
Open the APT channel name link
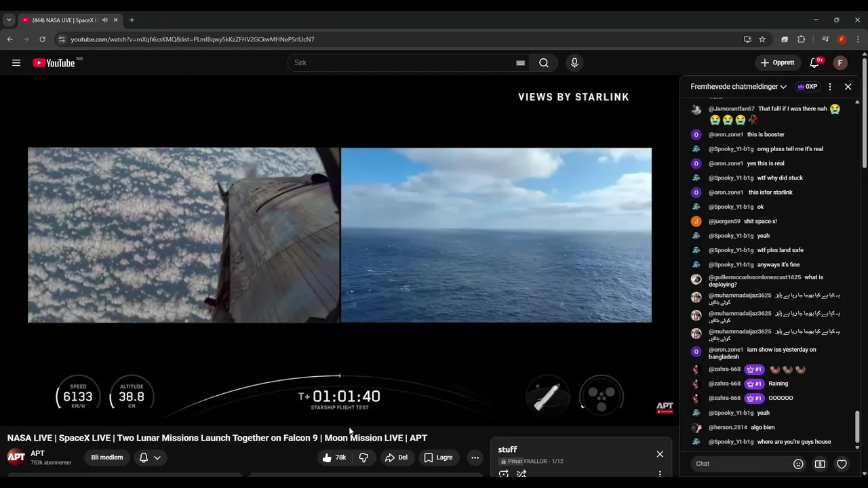pos(37,453)
